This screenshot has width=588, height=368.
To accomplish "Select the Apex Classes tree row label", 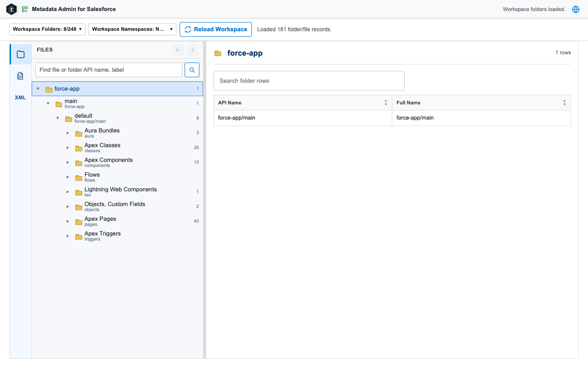I will tap(102, 145).
